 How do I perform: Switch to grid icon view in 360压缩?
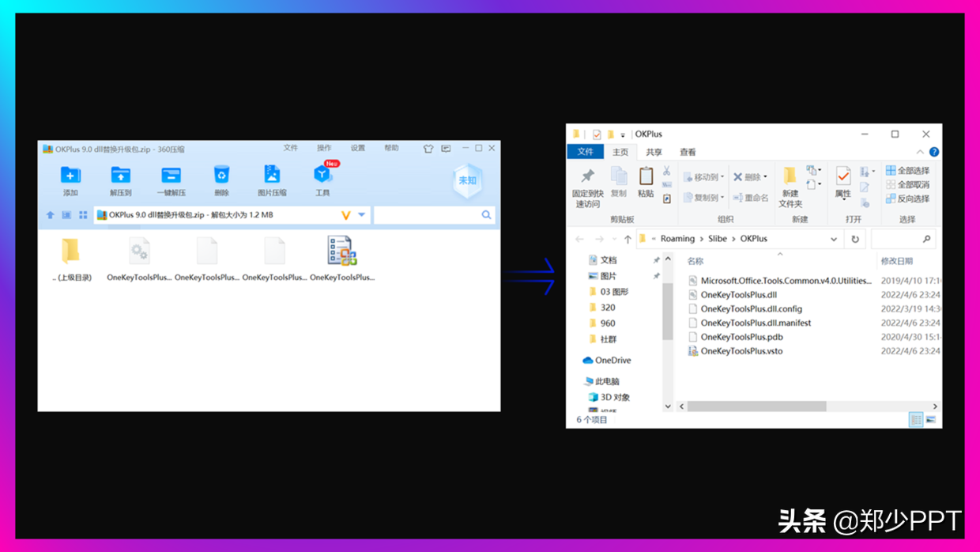coord(83,215)
